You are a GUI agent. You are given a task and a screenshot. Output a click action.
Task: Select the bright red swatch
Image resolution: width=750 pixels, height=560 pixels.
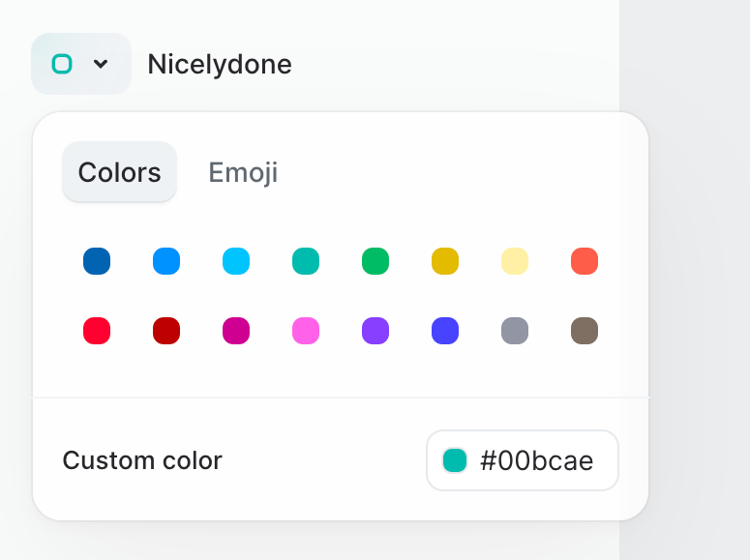(x=97, y=331)
